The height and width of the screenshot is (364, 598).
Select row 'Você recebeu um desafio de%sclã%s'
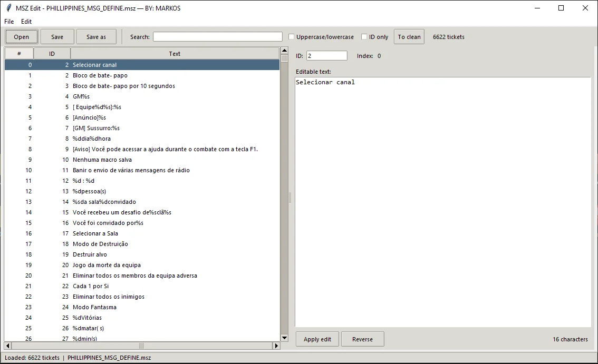[142, 212]
